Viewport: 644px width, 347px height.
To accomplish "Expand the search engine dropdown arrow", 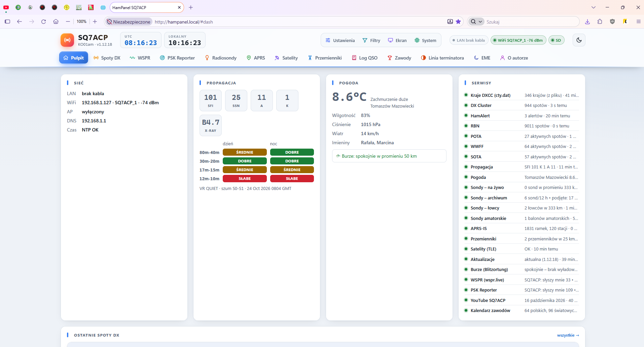I will point(480,22).
